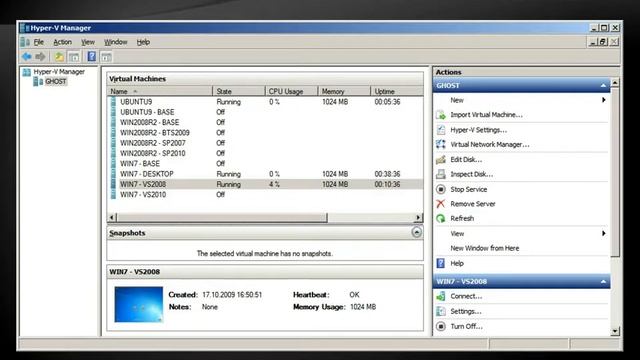Click Turn Off... action
The height and width of the screenshot is (360, 640).
click(466, 326)
